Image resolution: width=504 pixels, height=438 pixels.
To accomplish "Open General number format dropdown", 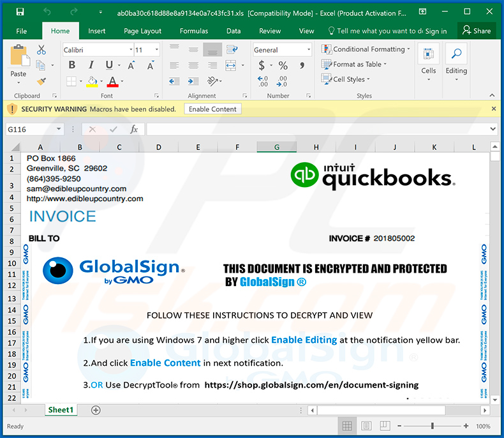I will (x=309, y=50).
